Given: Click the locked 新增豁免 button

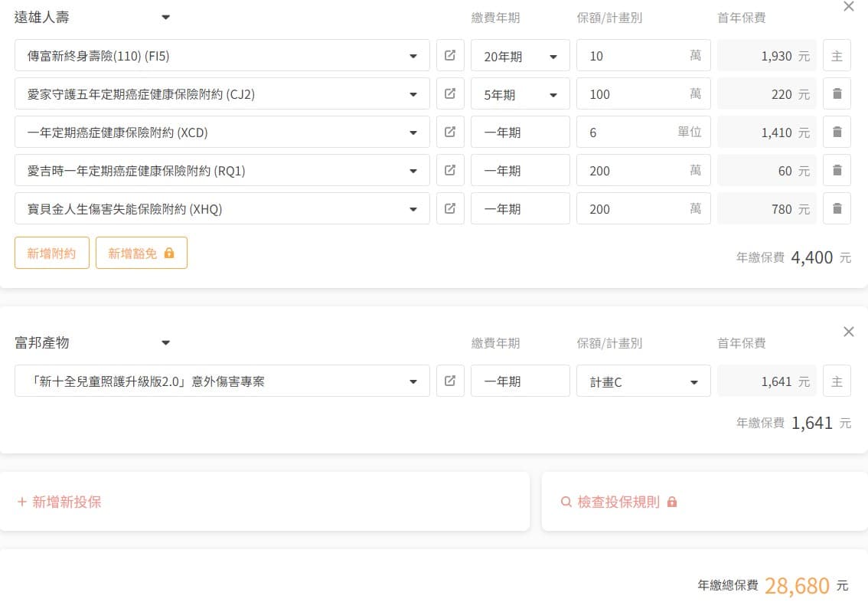Looking at the screenshot, I should tap(141, 254).
